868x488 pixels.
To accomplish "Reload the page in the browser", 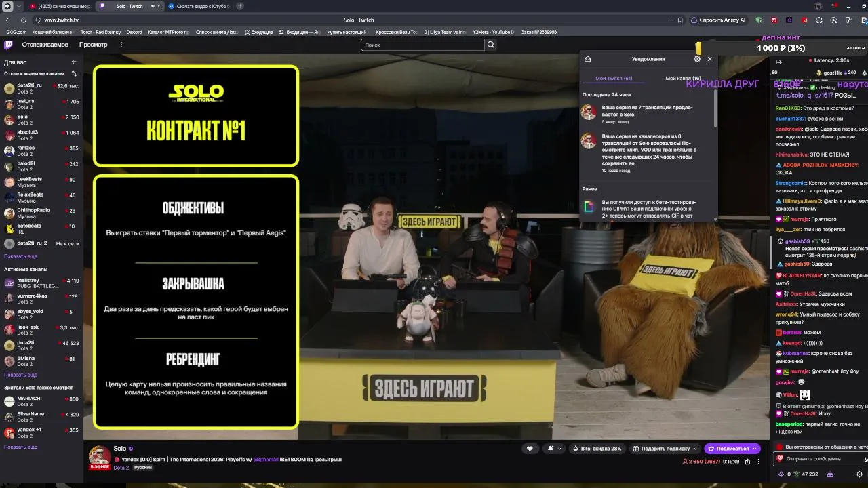I will (x=24, y=20).
